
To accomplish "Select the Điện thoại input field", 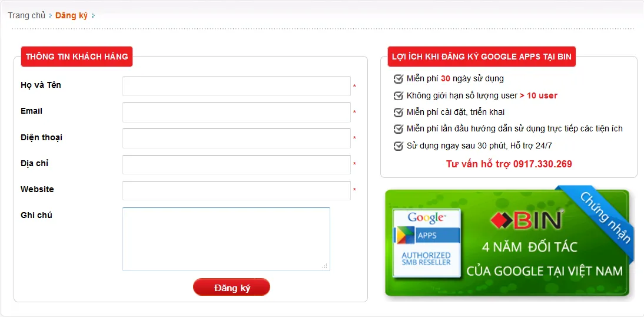I will 237,138.
